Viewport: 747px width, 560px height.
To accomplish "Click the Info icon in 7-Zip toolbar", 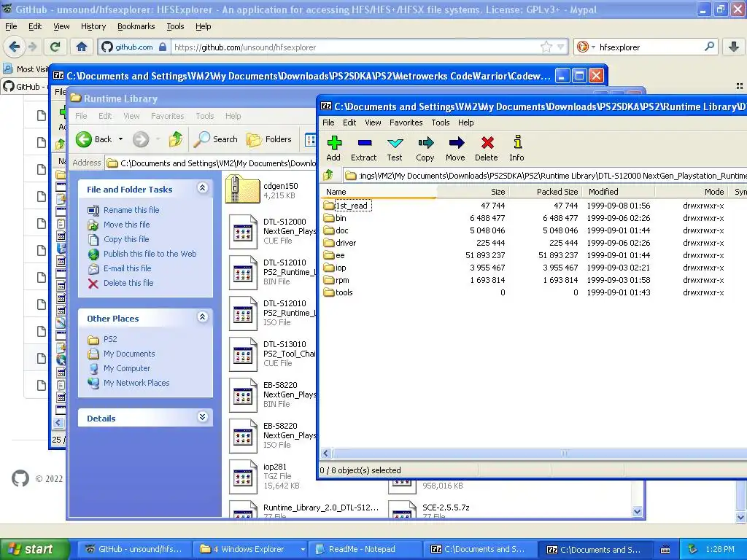I will pyautogui.click(x=517, y=148).
